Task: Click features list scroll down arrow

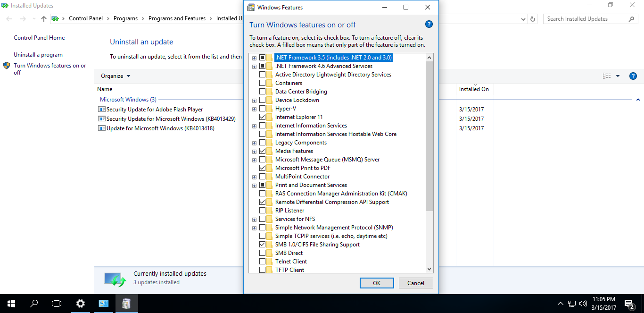Action: 429,269
